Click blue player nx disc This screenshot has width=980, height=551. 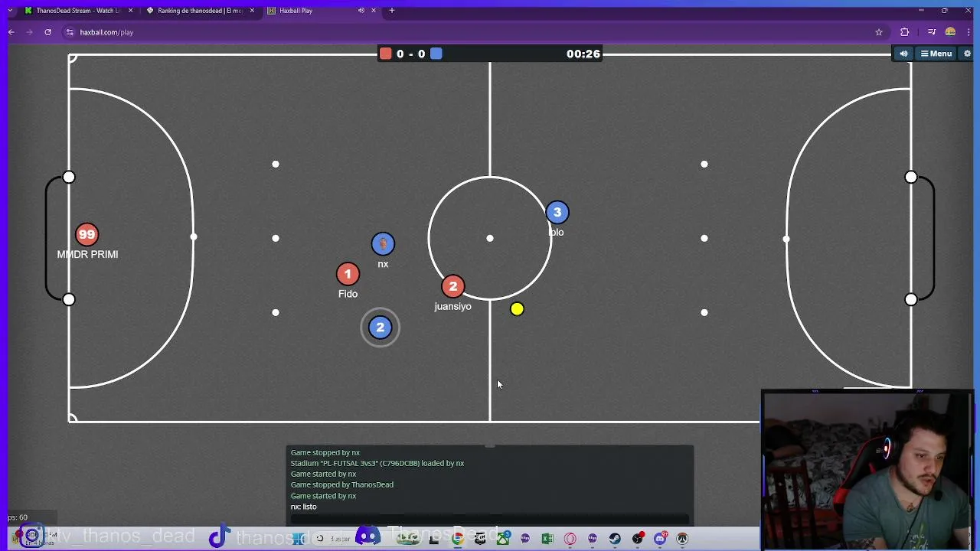click(x=383, y=243)
